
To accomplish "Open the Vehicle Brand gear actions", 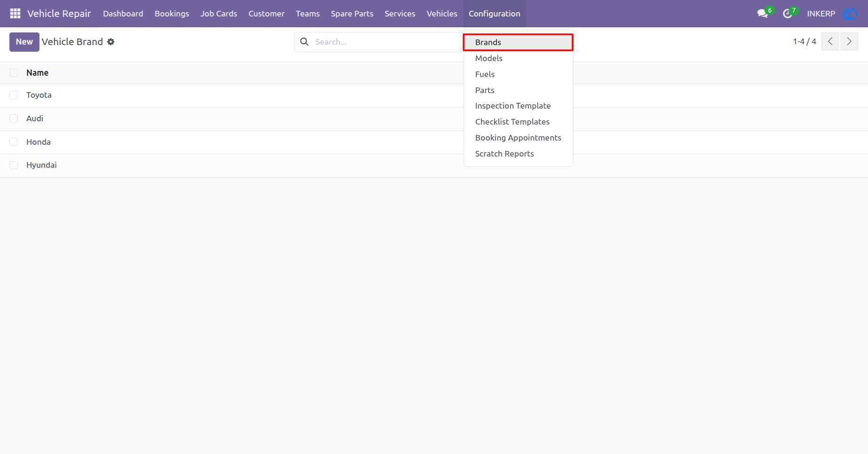I will (x=111, y=42).
